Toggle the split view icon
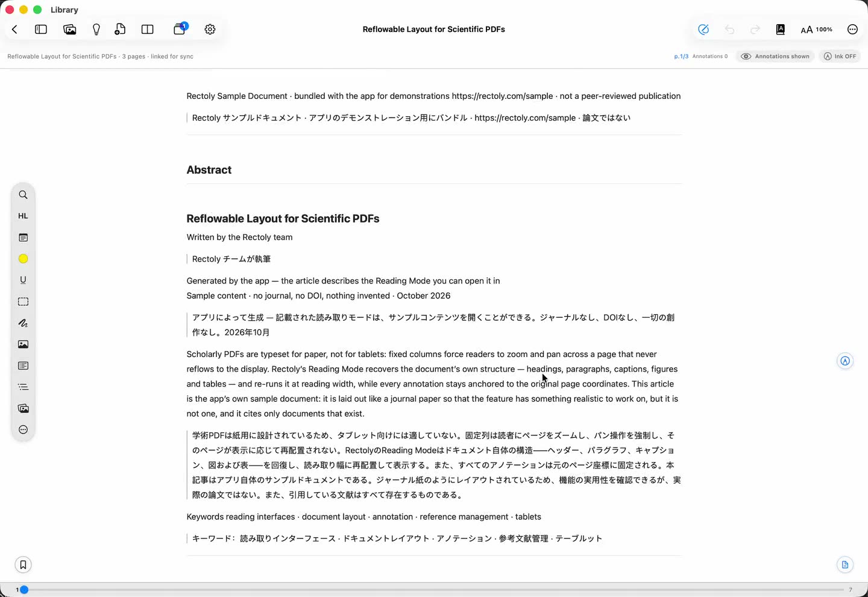 coord(147,29)
